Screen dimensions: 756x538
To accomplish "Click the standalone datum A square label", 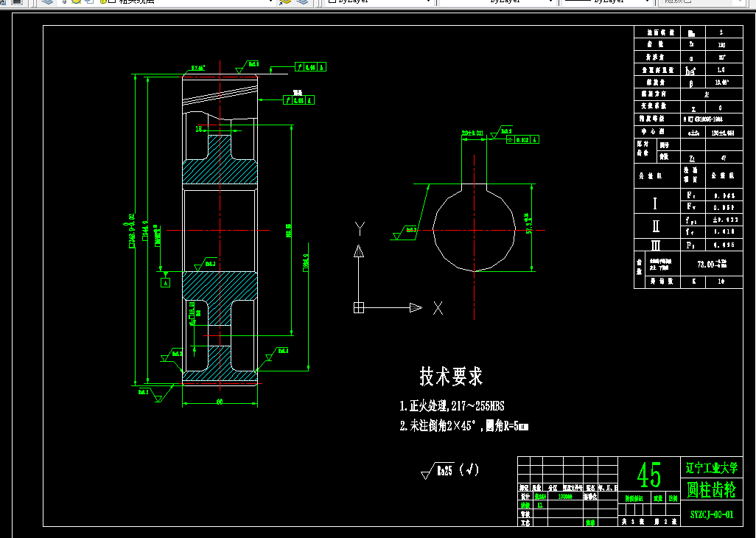I will 165,282.
